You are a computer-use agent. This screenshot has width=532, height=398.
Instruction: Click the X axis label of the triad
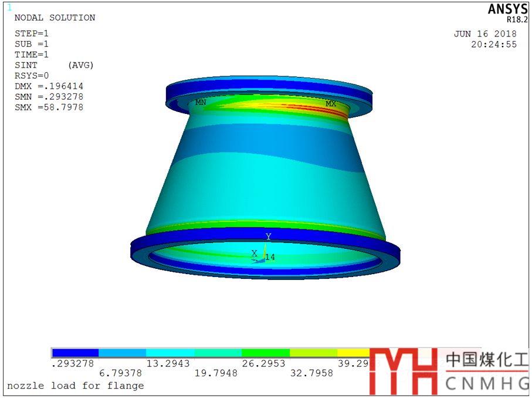pyautogui.click(x=254, y=253)
